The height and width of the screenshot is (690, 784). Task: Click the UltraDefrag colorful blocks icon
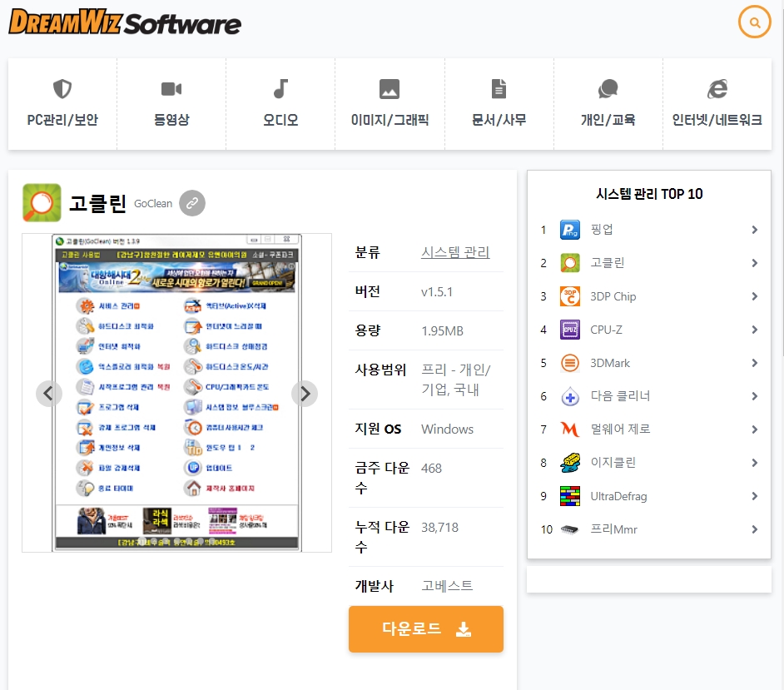click(569, 496)
